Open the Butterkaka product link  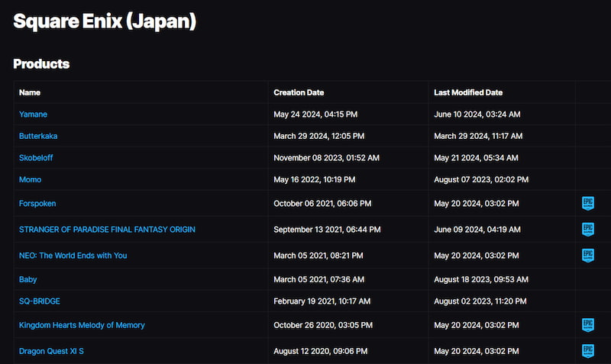[x=38, y=136]
